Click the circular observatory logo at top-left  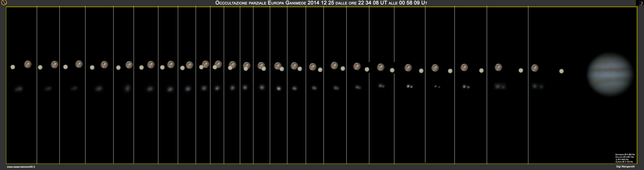click(4, 3)
